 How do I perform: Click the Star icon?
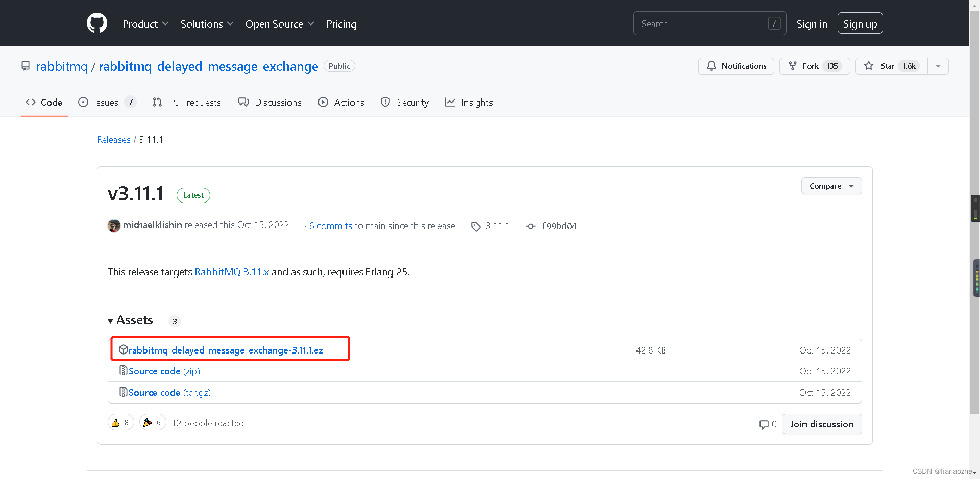coord(868,66)
